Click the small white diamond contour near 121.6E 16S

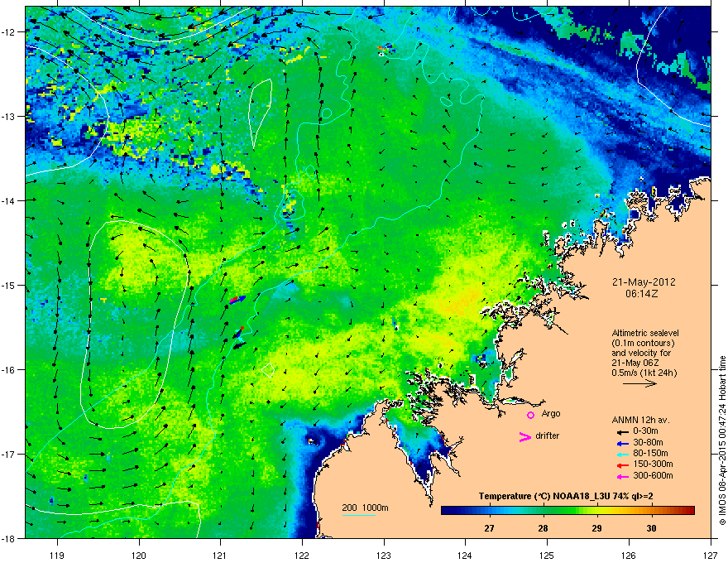click(x=268, y=370)
